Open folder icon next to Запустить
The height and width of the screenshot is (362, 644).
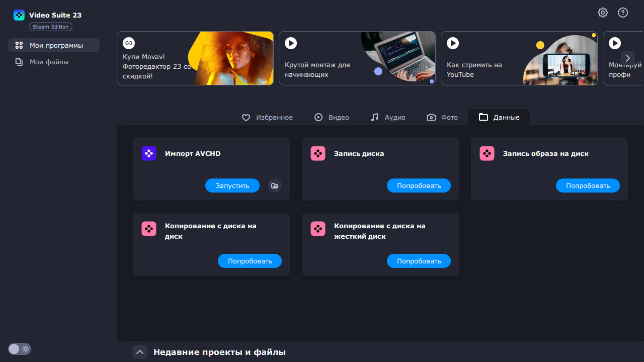pos(274,186)
